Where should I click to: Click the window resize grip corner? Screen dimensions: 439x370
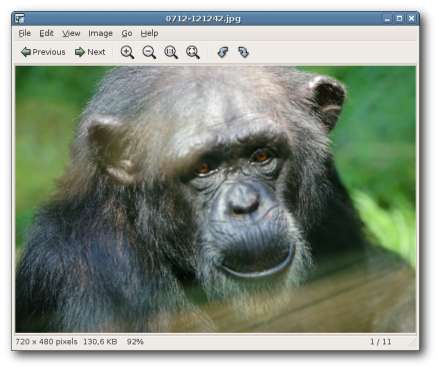tap(412, 343)
